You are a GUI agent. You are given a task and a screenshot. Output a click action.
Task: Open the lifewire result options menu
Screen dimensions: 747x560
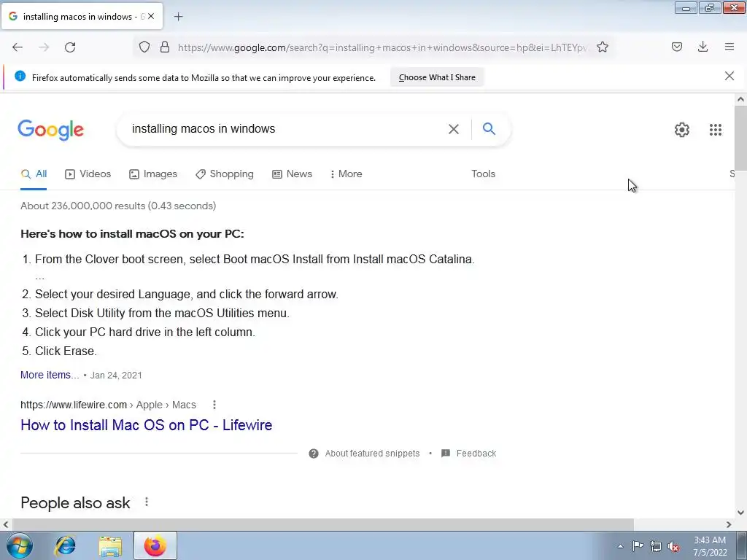click(214, 405)
